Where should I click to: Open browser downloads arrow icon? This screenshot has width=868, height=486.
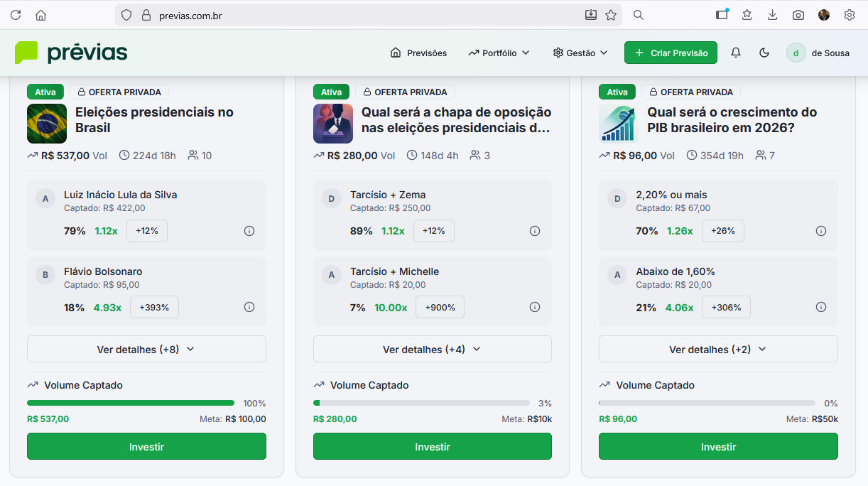[x=773, y=15]
